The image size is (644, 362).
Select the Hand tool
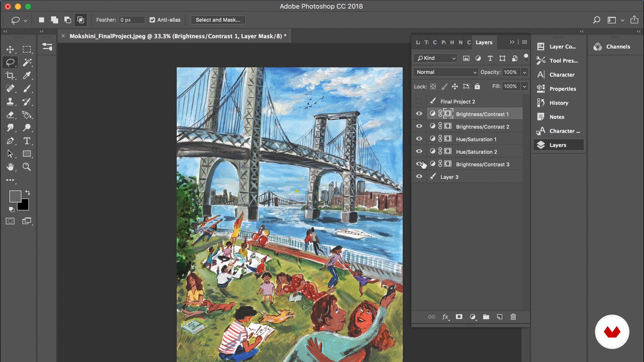pyautogui.click(x=10, y=167)
